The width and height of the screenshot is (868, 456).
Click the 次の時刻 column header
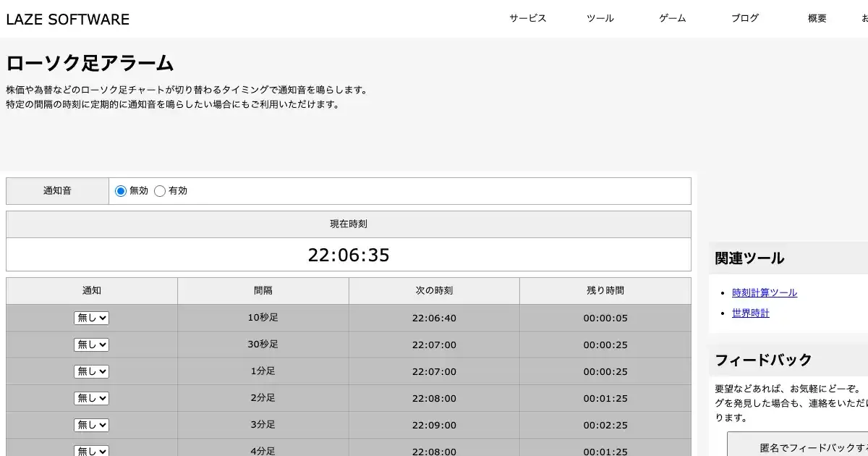tap(434, 291)
